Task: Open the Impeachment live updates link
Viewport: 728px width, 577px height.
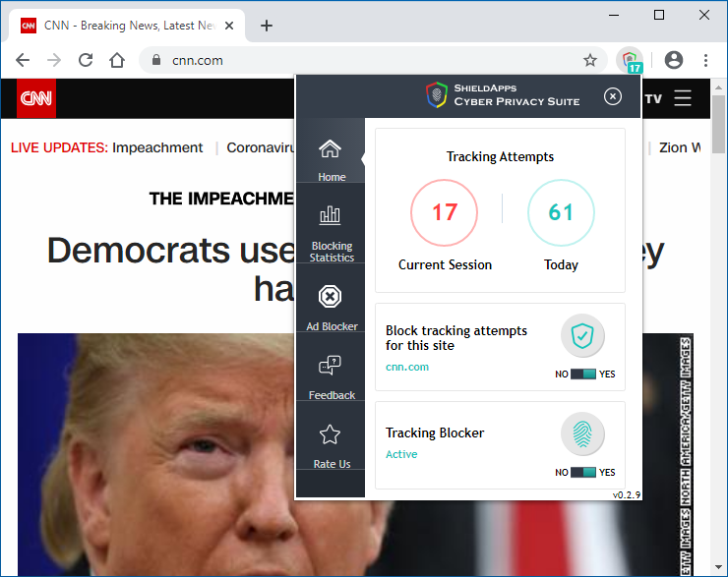Action: coord(157,147)
